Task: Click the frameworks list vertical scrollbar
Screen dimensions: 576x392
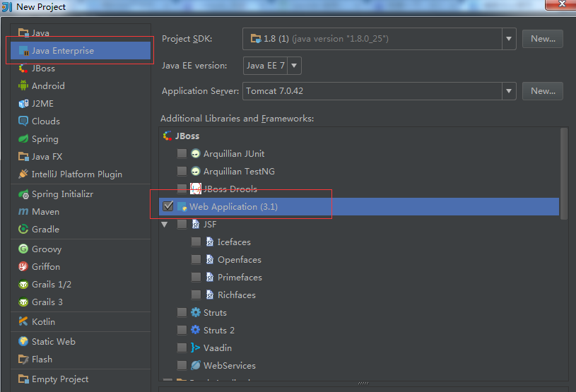Action: 564,174
